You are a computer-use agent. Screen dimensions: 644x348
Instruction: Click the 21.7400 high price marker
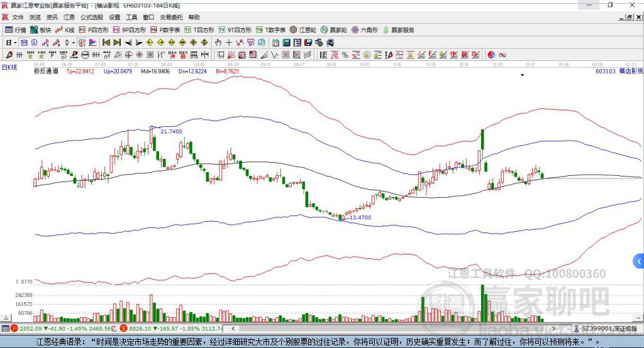pyautogui.click(x=171, y=131)
